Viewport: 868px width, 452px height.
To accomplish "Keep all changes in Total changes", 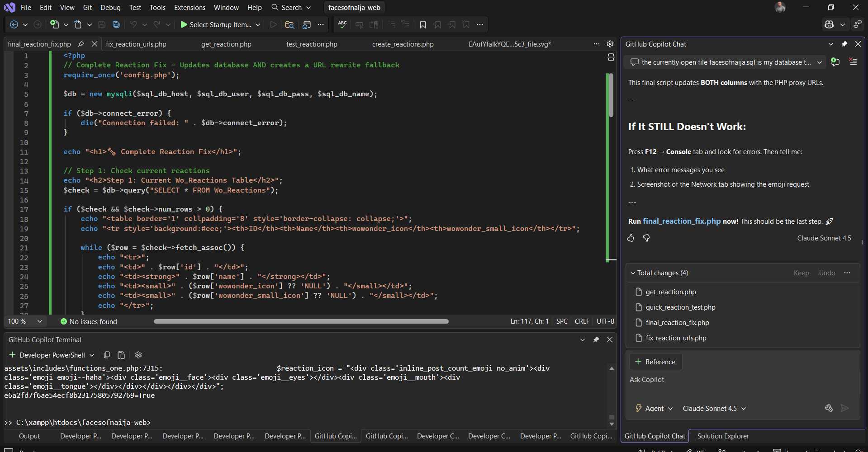I will pos(801,273).
